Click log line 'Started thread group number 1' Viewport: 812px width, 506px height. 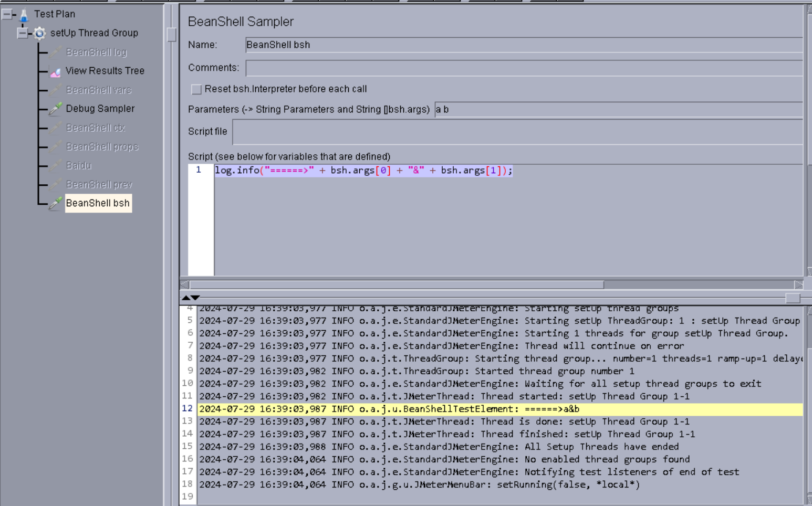coord(417,371)
